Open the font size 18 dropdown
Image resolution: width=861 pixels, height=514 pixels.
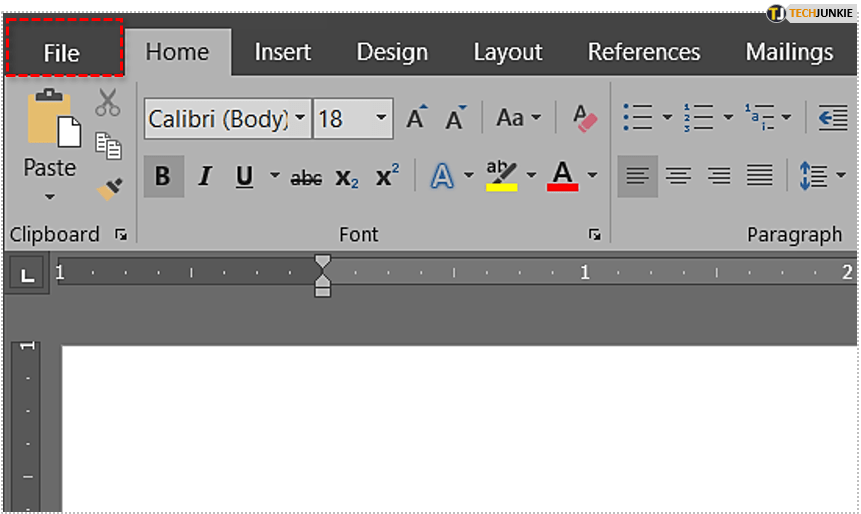click(381, 119)
